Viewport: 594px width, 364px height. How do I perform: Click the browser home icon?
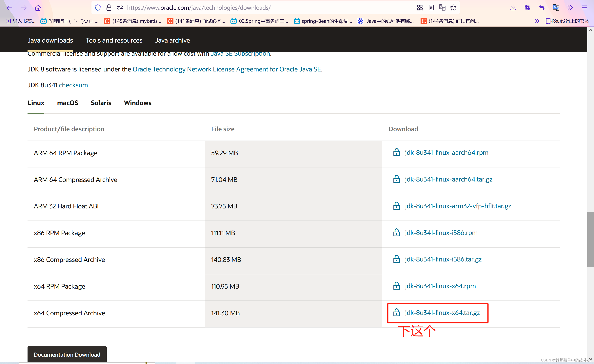point(38,8)
